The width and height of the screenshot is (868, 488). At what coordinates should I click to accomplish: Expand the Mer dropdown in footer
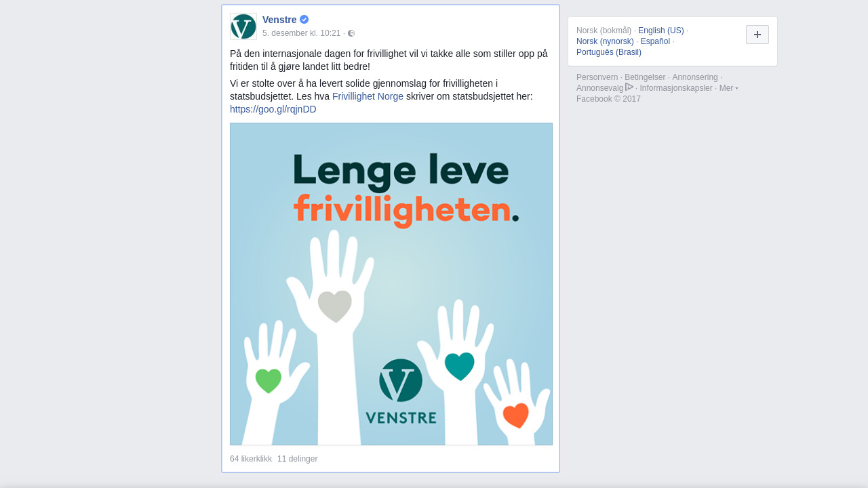click(729, 88)
